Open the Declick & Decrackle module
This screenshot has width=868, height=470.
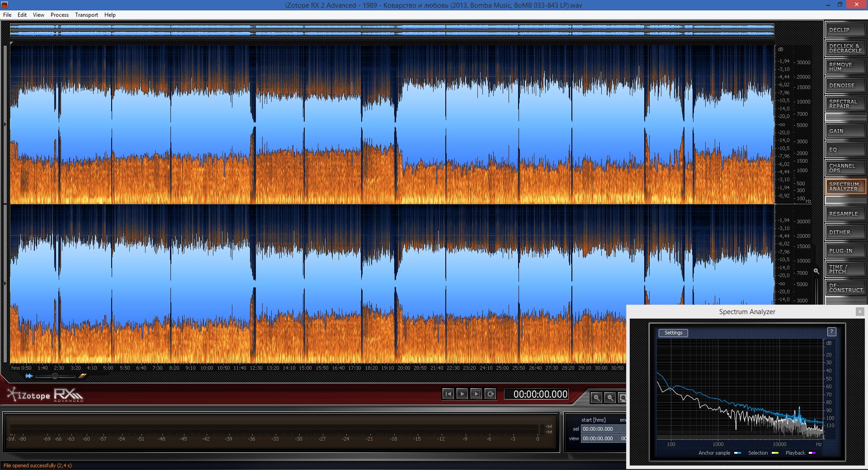coord(845,48)
